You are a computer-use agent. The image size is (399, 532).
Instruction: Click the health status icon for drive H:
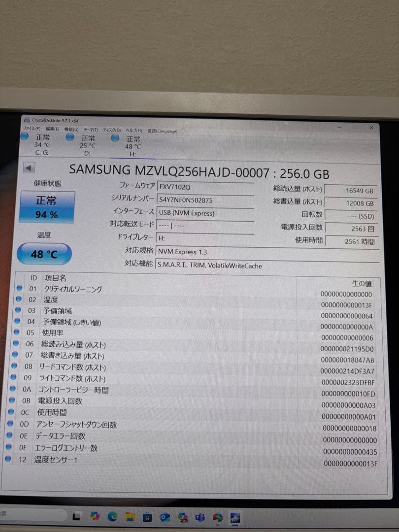point(114,138)
